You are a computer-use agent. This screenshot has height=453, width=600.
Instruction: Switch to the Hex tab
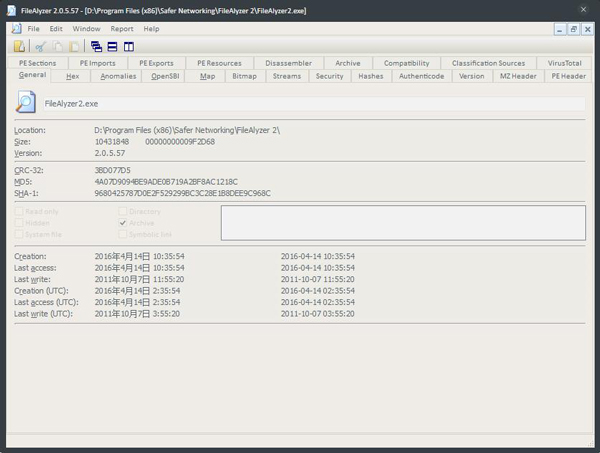pyautogui.click(x=73, y=76)
